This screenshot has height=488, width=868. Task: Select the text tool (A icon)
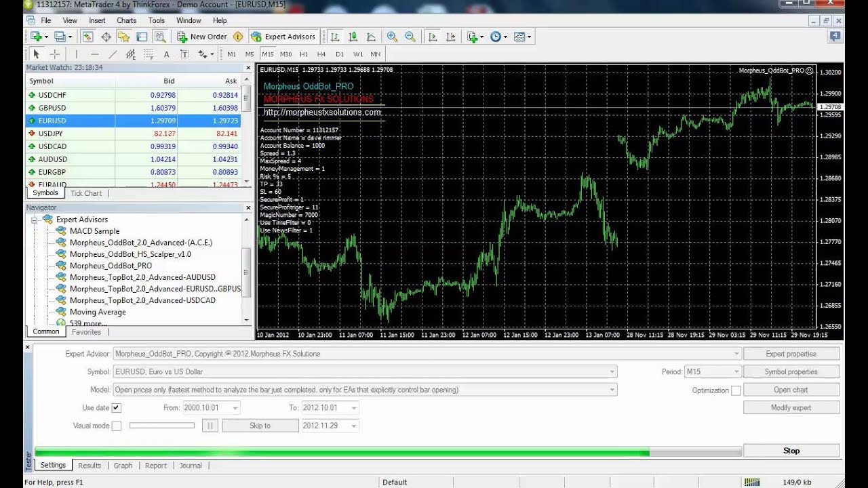[167, 54]
